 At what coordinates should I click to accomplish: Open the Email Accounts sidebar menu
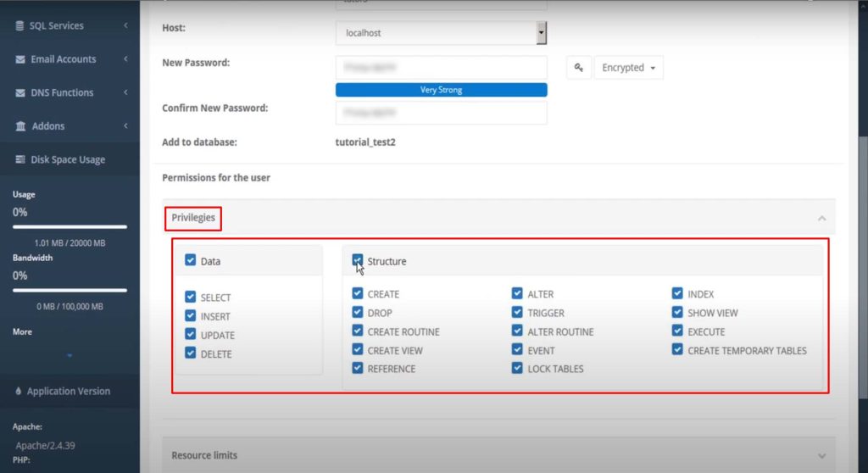[70, 59]
